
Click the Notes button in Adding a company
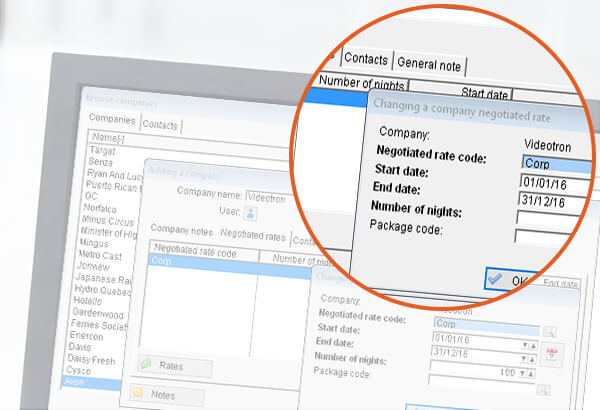[x=167, y=395]
